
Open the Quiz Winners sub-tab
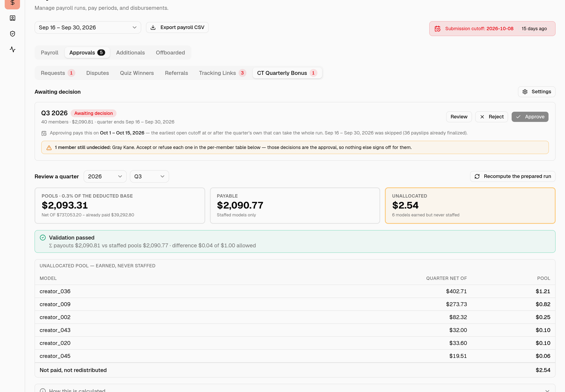pyautogui.click(x=137, y=73)
